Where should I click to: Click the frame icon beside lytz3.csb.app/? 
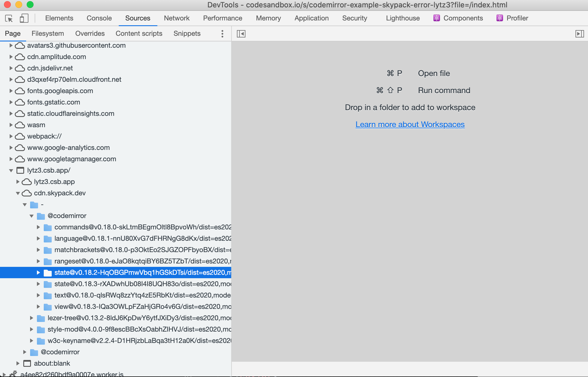click(x=20, y=170)
